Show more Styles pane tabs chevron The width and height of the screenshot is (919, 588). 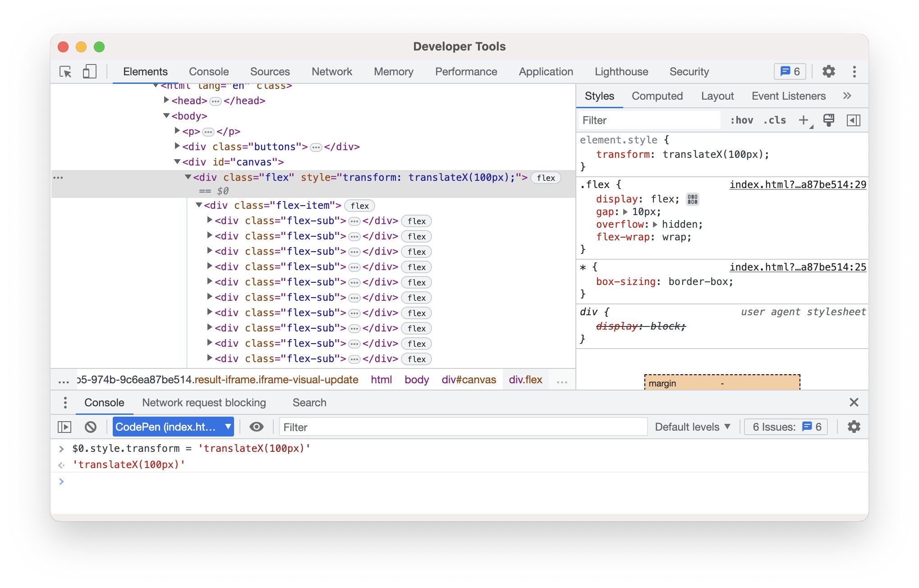point(847,96)
